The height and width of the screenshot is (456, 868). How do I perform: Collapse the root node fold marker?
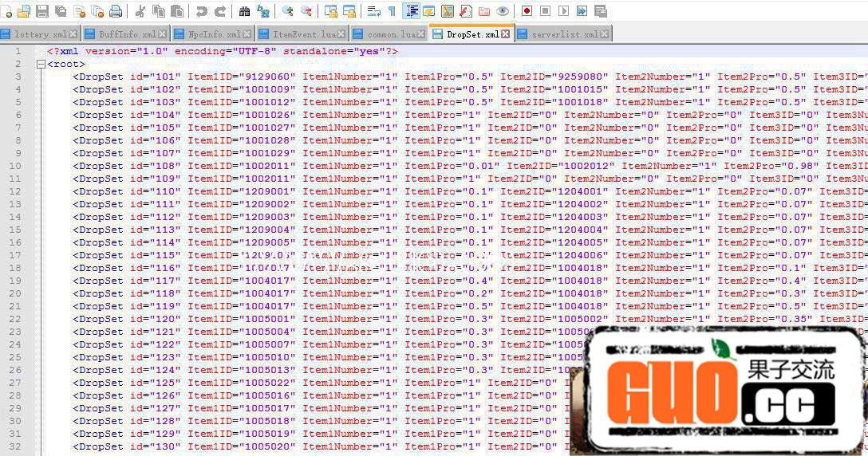[41, 64]
